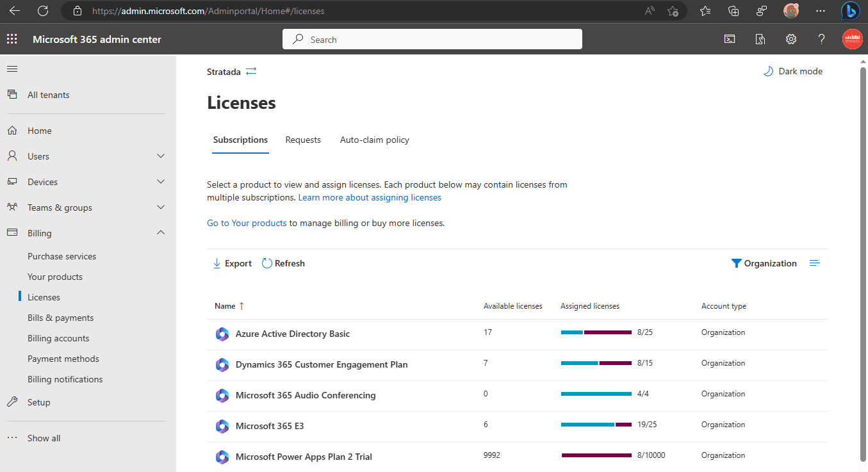The image size is (868, 472).
Task: Open the browser favorites star icon
Action: 705,11
